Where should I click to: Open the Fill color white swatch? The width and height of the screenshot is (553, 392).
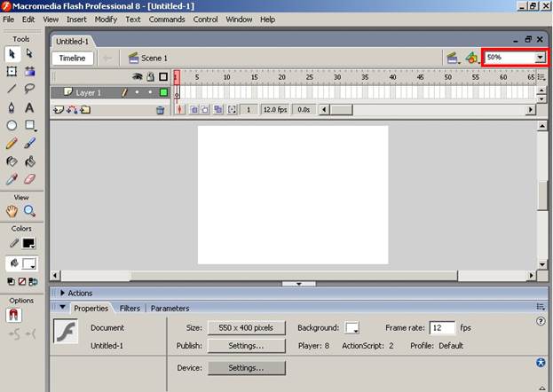pos(29,263)
